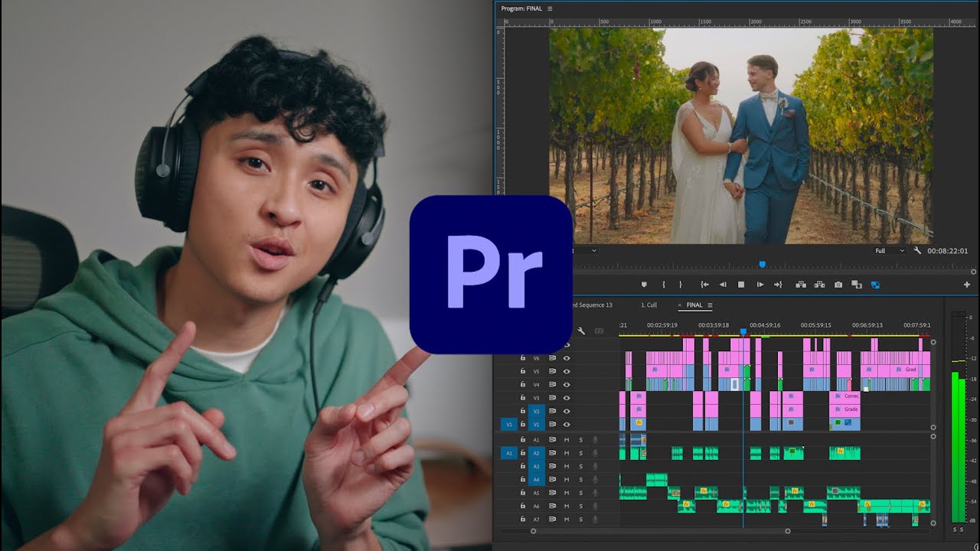Toggle track targeting for V2
Screen dimensions: 980x551
(x=536, y=411)
